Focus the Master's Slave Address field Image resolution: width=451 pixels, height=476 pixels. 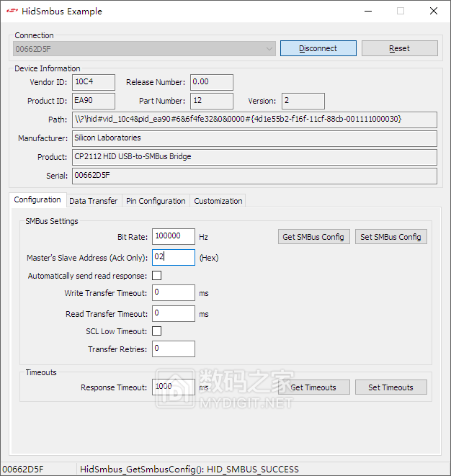tap(173, 257)
